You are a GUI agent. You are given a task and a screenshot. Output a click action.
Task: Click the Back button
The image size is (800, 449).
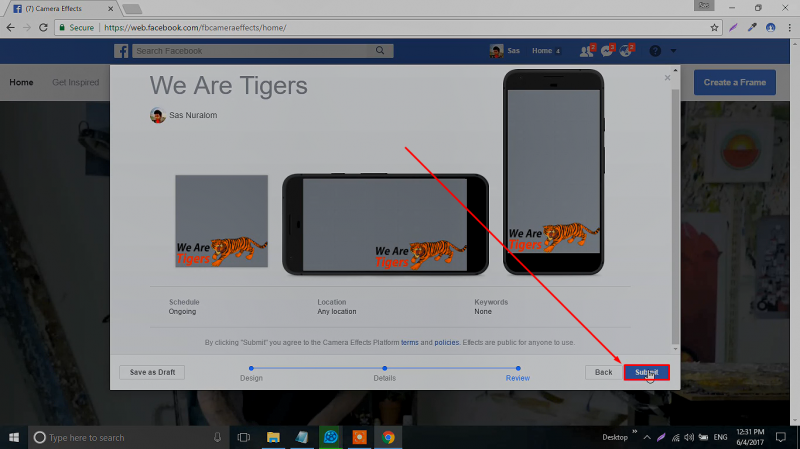tap(603, 372)
